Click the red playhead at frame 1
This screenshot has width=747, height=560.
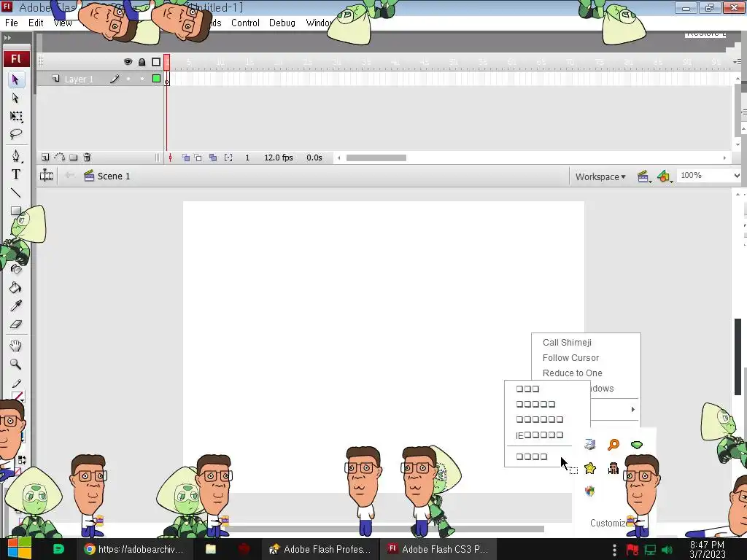tap(167, 63)
